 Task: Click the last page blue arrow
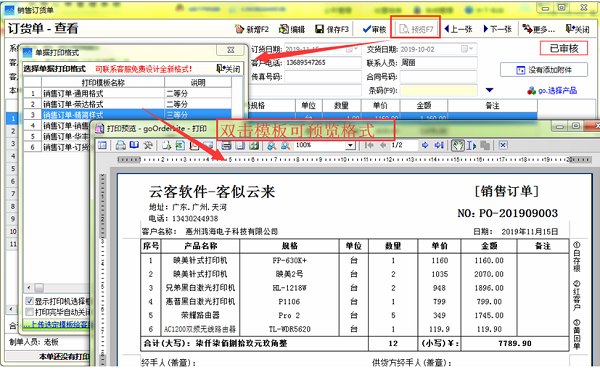click(x=439, y=145)
